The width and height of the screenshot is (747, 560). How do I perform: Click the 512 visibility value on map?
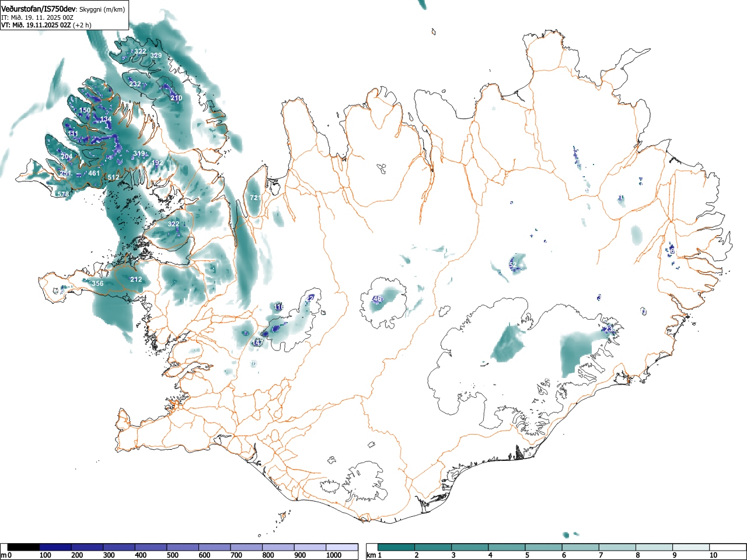pyautogui.click(x=113, y=177)
